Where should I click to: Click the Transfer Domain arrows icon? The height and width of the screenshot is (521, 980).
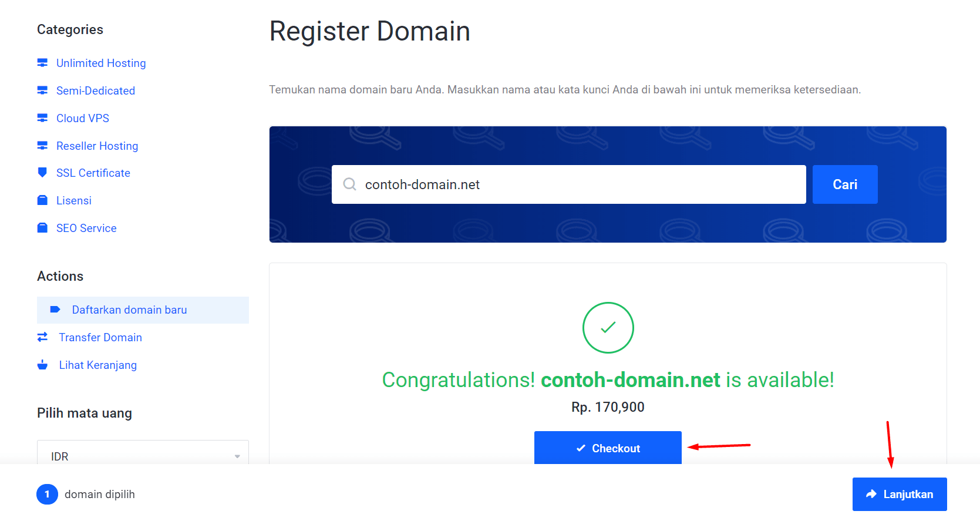(42, 337)
